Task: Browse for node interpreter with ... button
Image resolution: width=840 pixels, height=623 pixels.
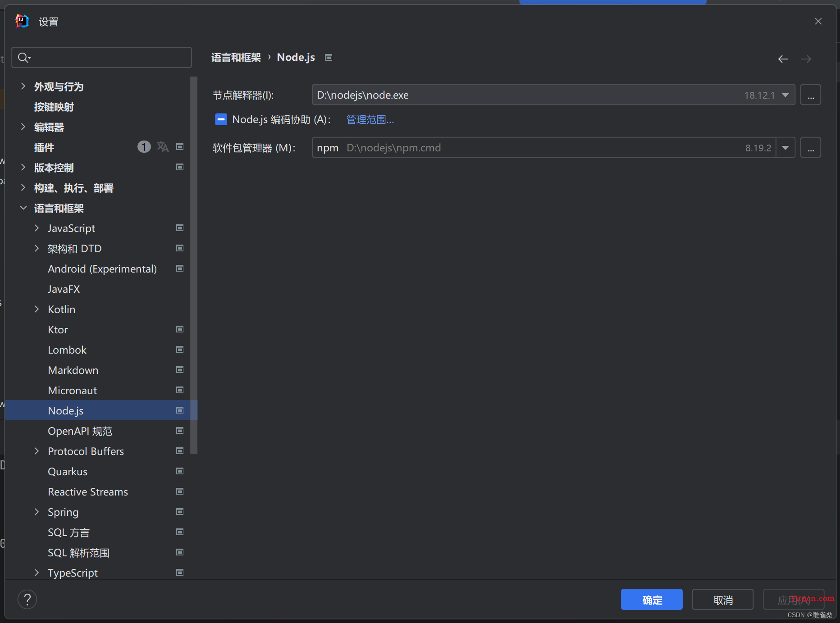Action: [x=811, y=95]
